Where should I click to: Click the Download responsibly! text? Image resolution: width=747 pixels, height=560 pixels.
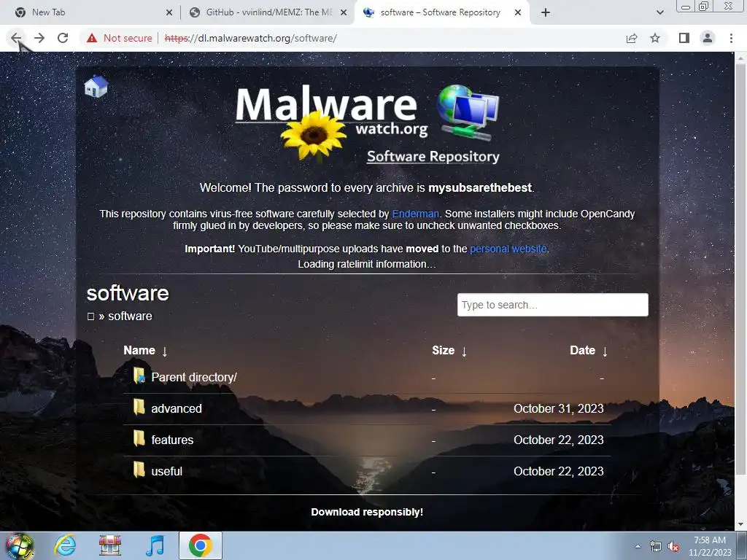(367, 512)
